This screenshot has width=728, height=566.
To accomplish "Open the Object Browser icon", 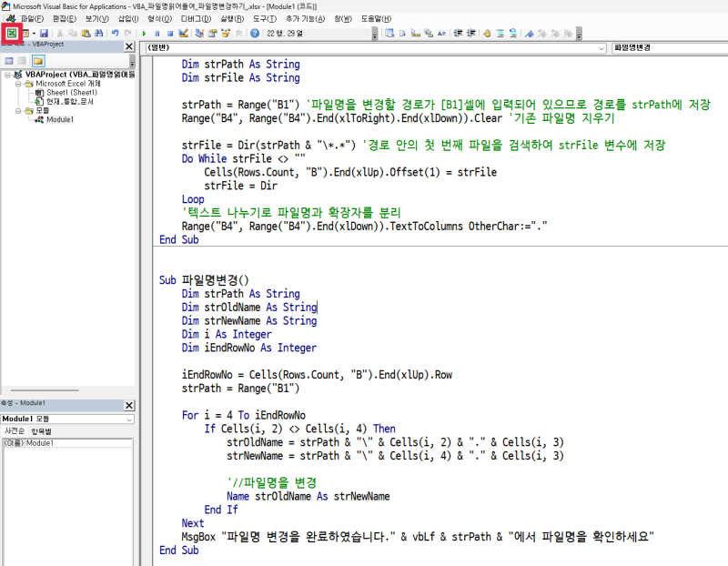I will pos(226,34).
